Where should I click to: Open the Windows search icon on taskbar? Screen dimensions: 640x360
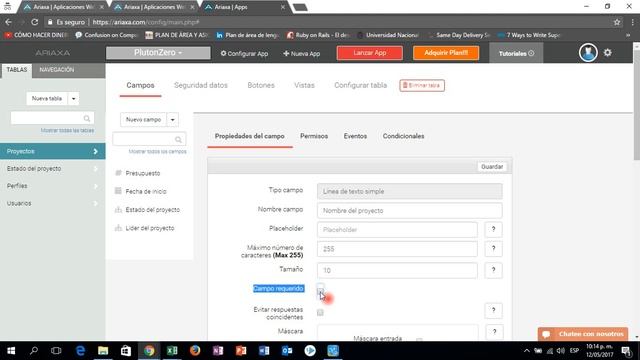tap(34, 351)
